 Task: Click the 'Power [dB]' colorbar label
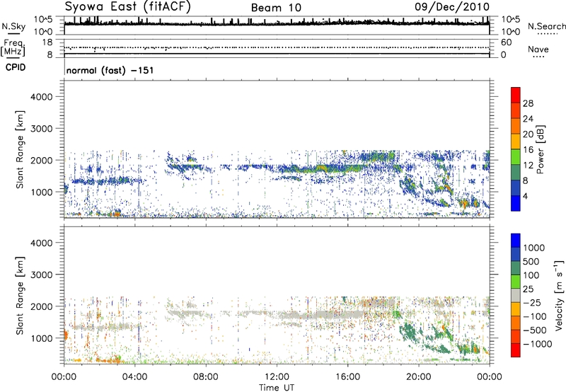(541, 149)
